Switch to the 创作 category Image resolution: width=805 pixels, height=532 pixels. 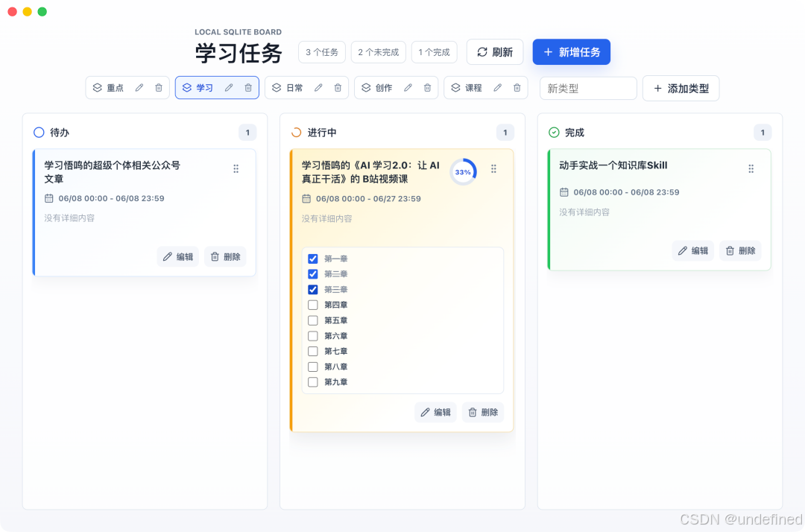pos(377,88)
